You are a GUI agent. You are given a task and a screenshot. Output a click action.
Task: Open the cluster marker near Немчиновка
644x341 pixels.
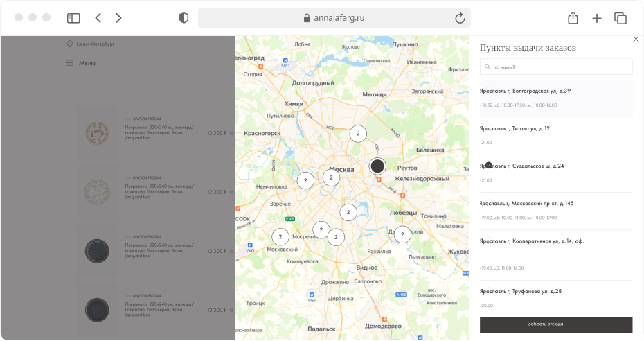[x=305, y=180]
